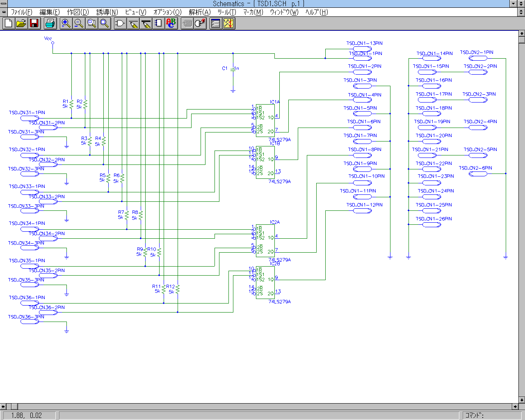Click the vertical scrollbar down arrow
Viewport: 525px width, 420px height.
pos(522,400)
